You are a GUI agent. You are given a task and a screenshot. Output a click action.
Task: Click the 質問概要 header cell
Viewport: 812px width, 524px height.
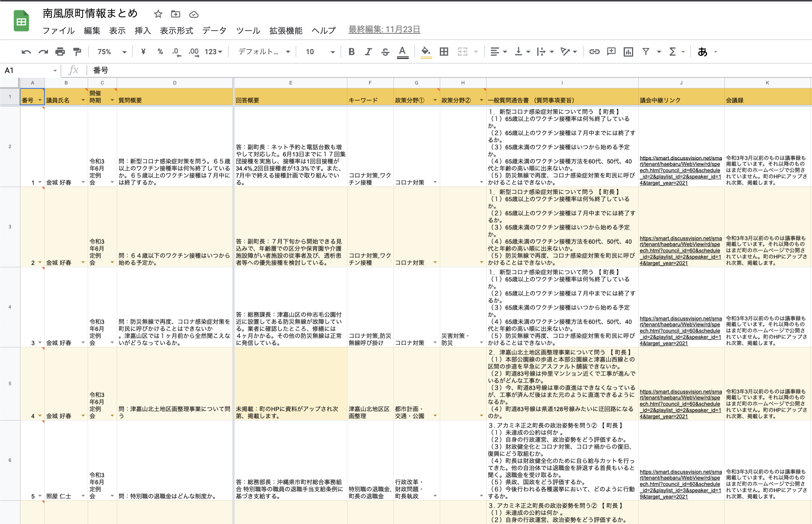point(175,97)
